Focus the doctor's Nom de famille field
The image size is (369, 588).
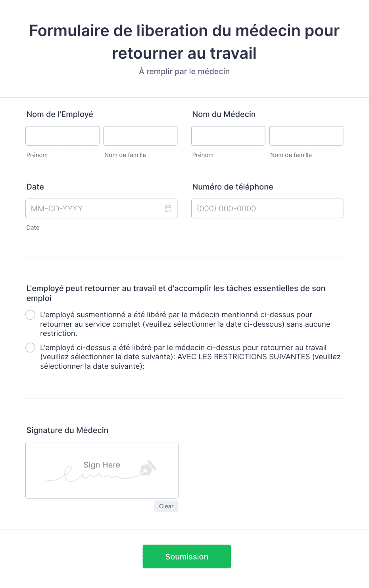tap(306, 136)
